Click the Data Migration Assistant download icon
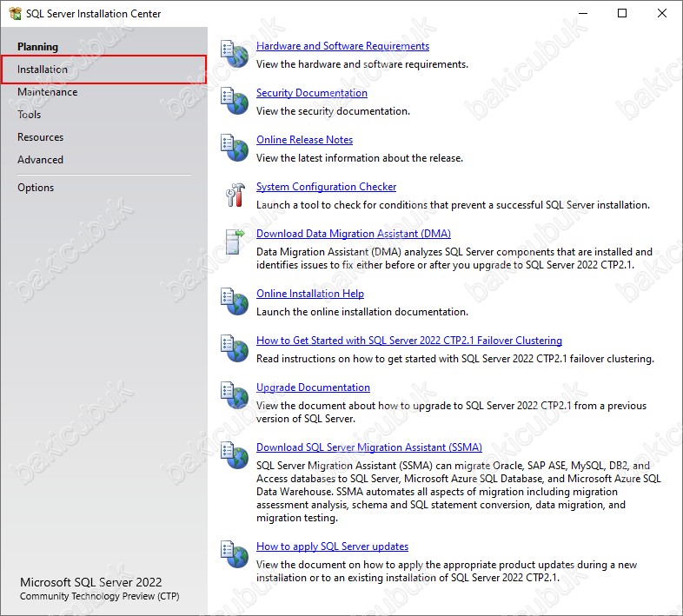The height and width of the screenshot is (616, 683). pyautogui.click(x=235, y=242)
